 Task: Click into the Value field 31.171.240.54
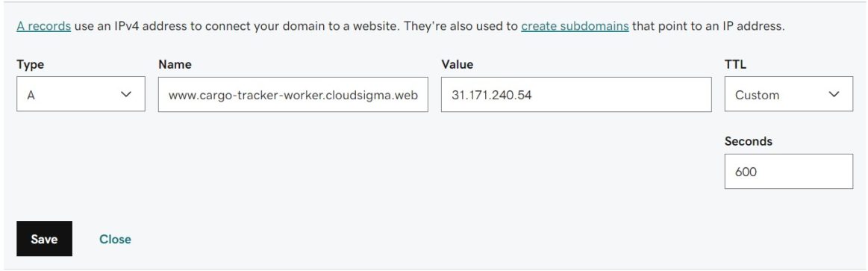pyautogui.click(x=576, y=94)
